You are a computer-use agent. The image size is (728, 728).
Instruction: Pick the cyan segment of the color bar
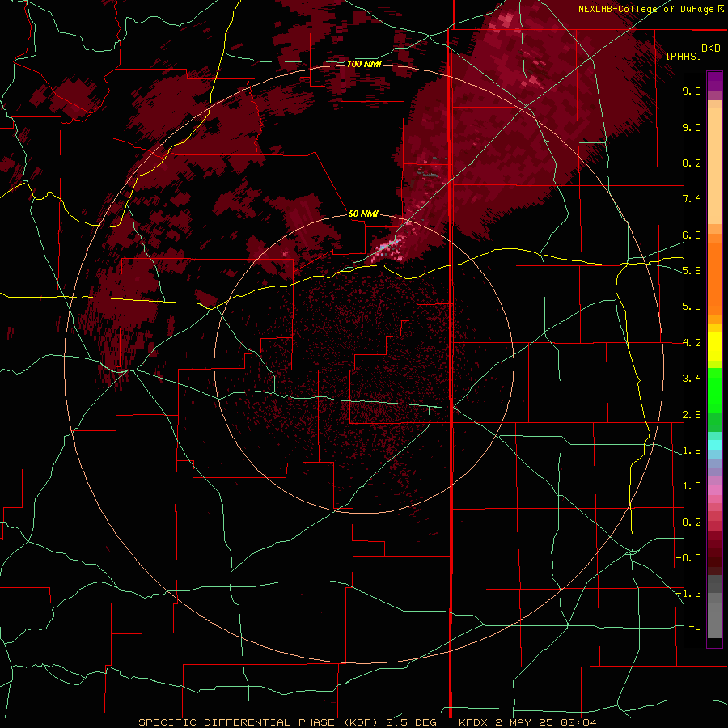pos(714,445)
